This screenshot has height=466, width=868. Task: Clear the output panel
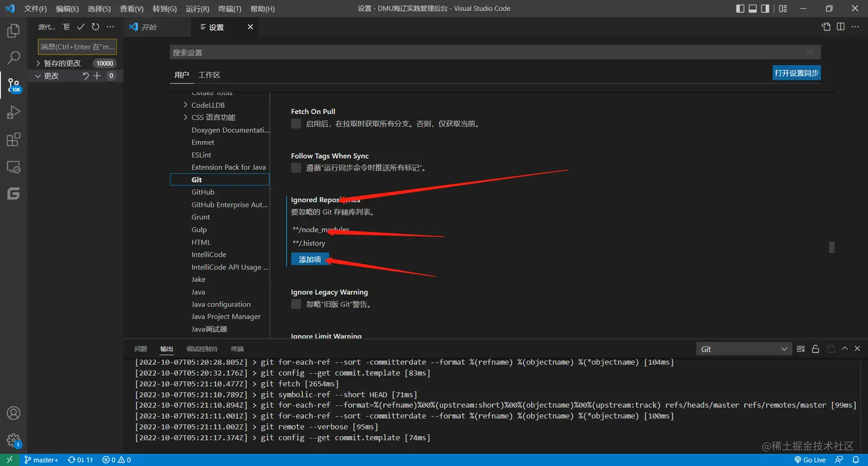pyautogui.click(x=802, y=349)
